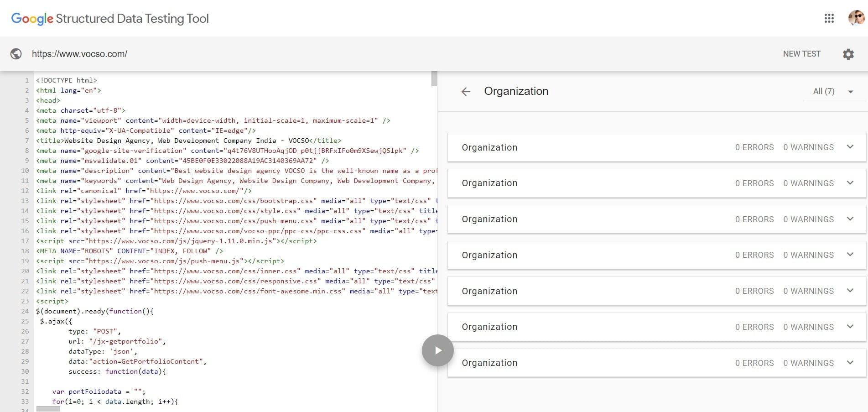Open the All (7) filter dropdown
The height and width of the screenshot is (412, 868).
pos(832,91)
